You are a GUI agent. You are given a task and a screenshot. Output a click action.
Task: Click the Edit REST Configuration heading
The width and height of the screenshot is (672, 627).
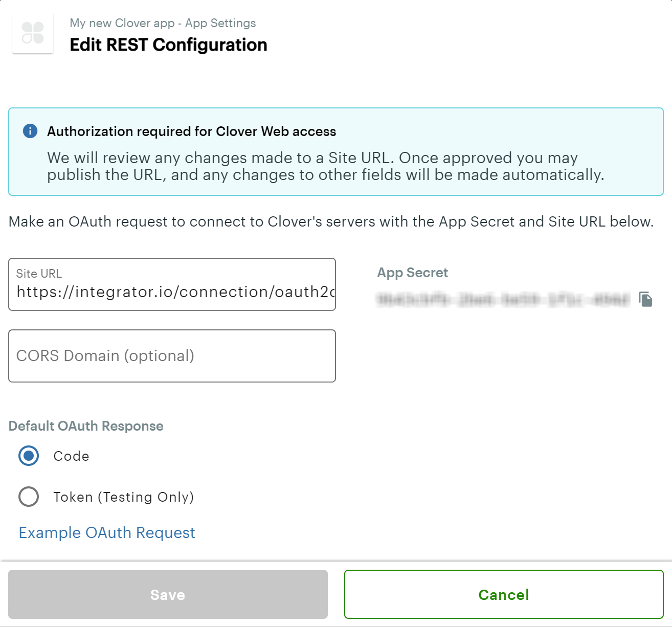[168, 45]
